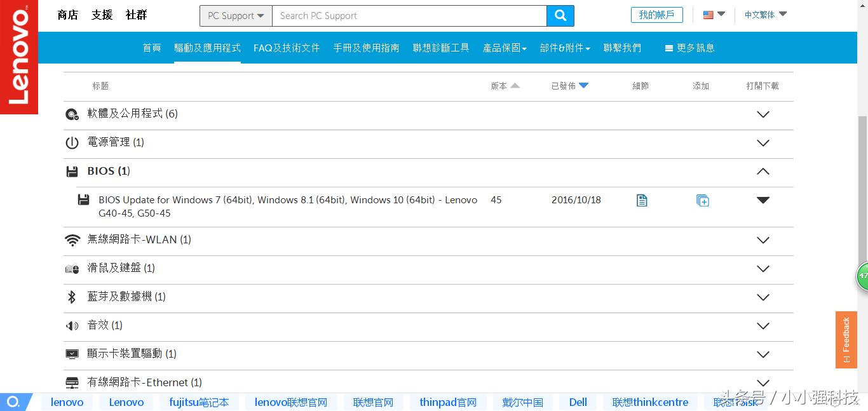Image resolution: width=868 pixels, height=411 pixels.
Task: Click the blue search magnifier icon
Action: [x=560, y=15]
